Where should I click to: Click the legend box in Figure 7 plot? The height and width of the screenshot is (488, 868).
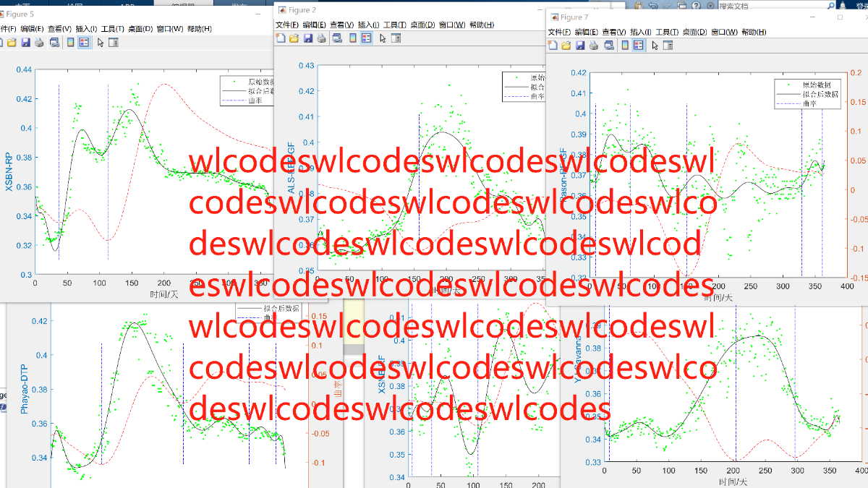pyautogui.click(x=809, y=94)
